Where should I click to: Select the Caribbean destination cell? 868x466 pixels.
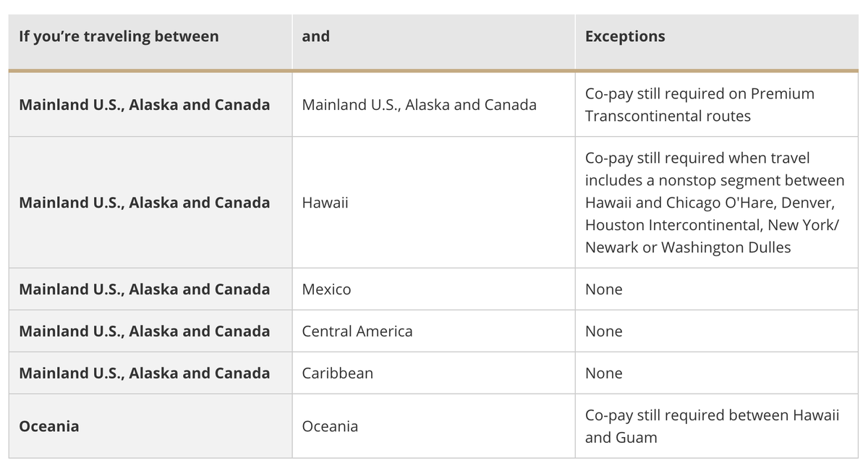(x=337, y=373)
